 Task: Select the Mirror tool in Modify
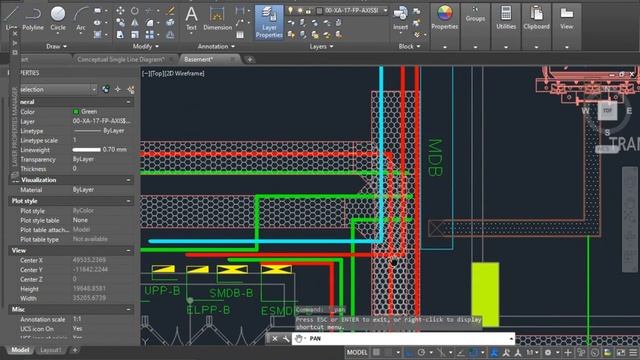[135, 23]
